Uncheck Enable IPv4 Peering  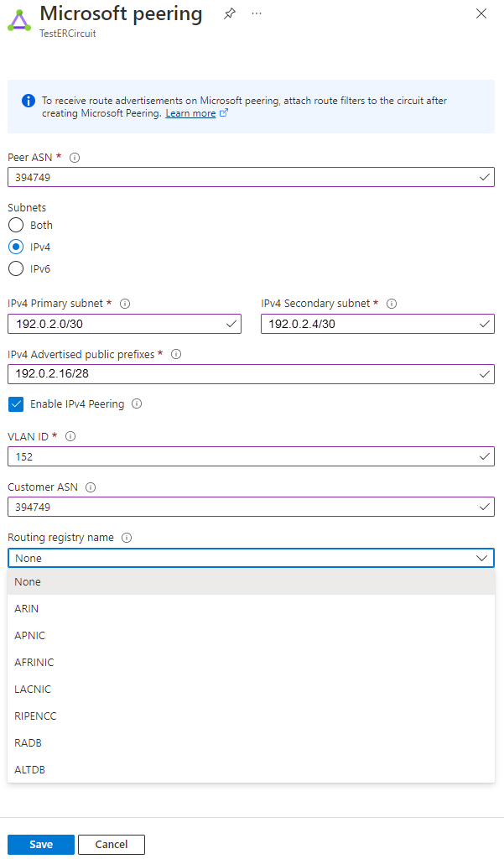pyautogui.click(x=16, y=403)
